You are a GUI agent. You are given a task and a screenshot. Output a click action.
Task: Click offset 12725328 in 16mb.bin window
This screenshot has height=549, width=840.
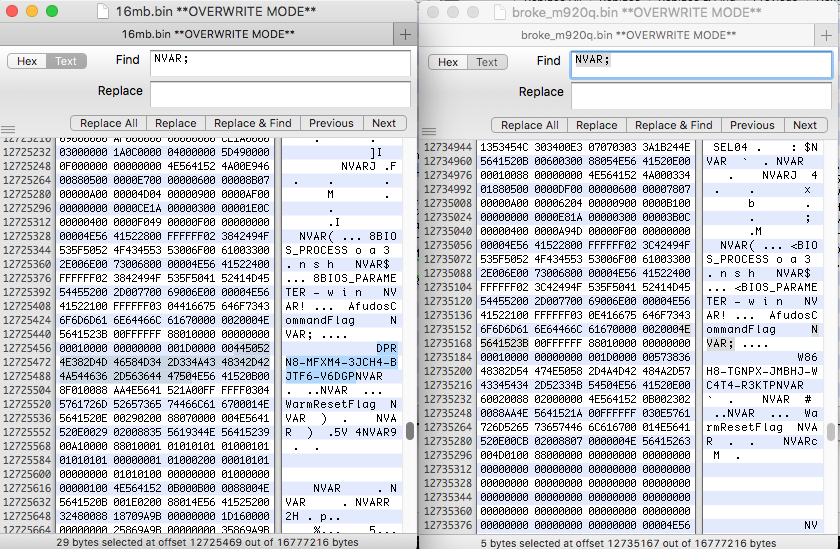(27, 236)
